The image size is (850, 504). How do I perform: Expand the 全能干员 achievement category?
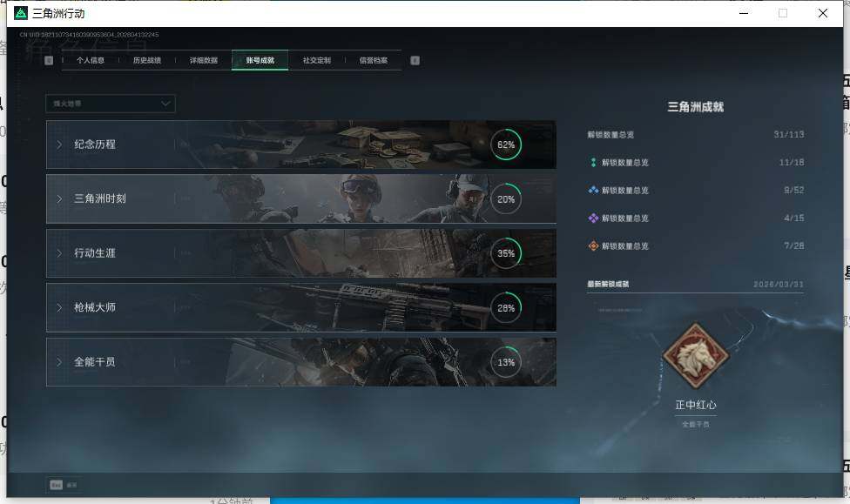point(300,362)
